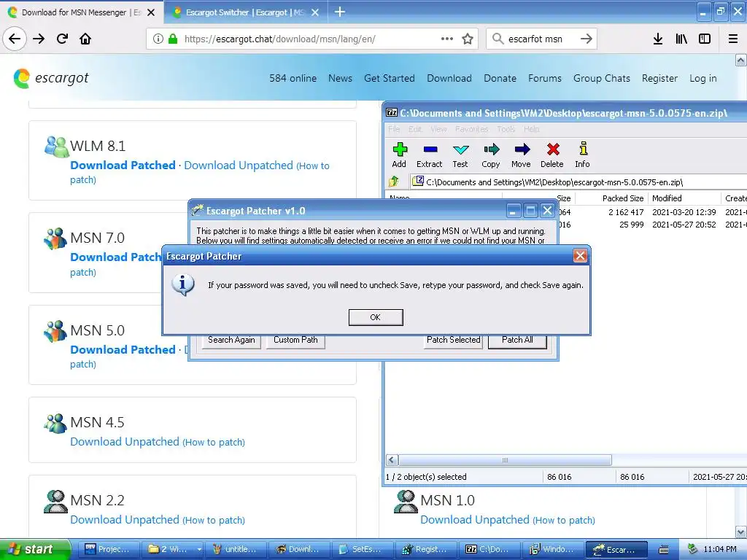
Task: Click Custom Path button
Action: (295, 340)
